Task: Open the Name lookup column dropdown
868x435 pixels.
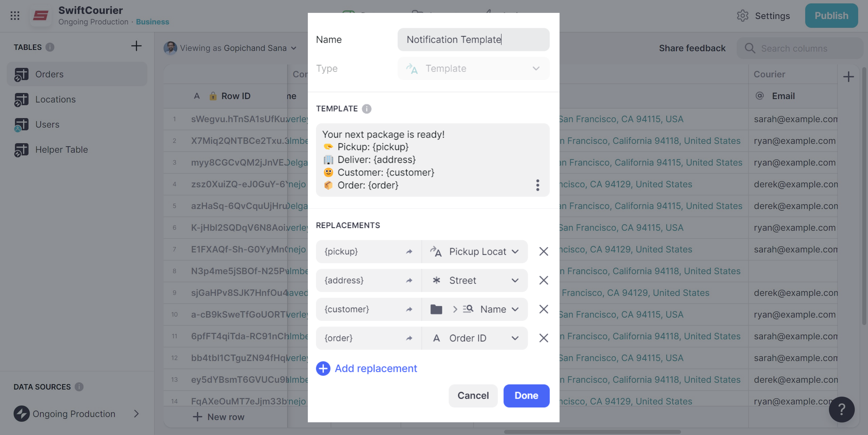Action: tap(475, 309)
